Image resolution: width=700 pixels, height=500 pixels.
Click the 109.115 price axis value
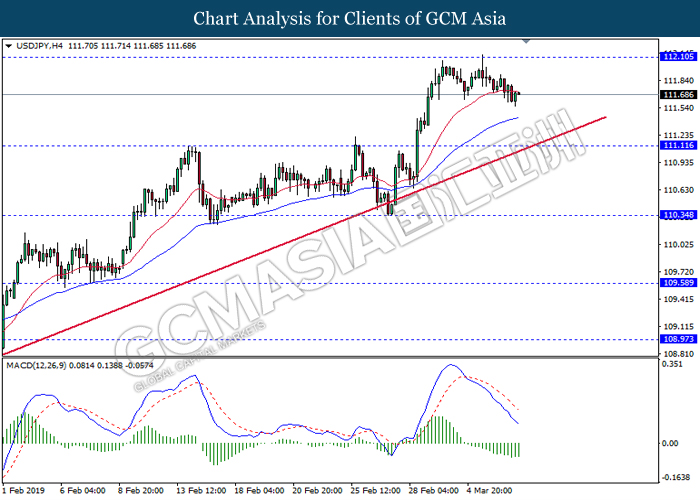[x=679, y=327]
